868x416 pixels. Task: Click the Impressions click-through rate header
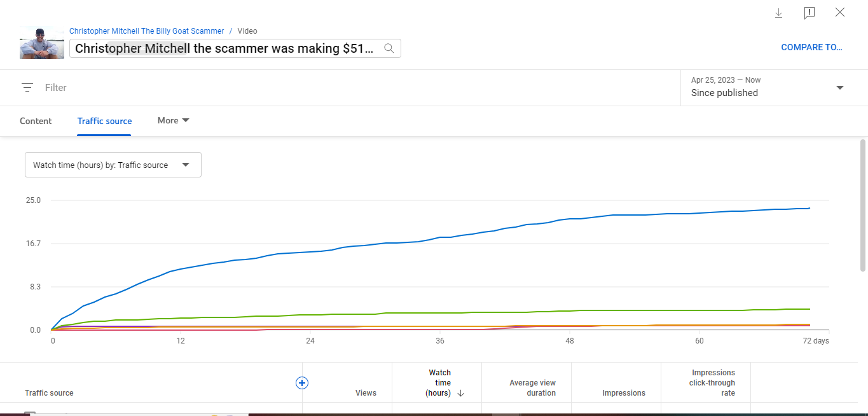pyautogui.click(x=713, y=383)
